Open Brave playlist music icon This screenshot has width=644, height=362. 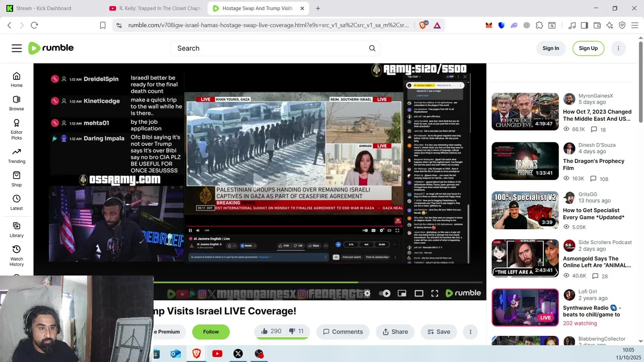point(572,25)
